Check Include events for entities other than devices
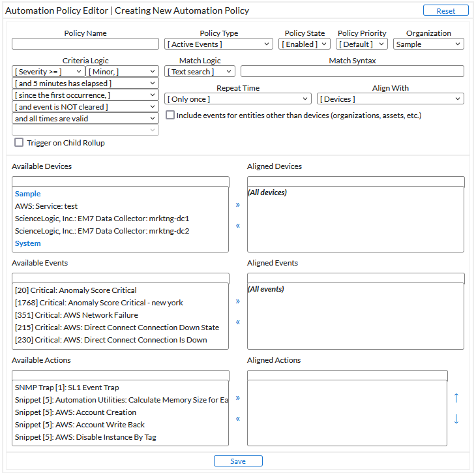Image resolution: width=476 pixels, height=473 pixels. (x=170, y=115)
